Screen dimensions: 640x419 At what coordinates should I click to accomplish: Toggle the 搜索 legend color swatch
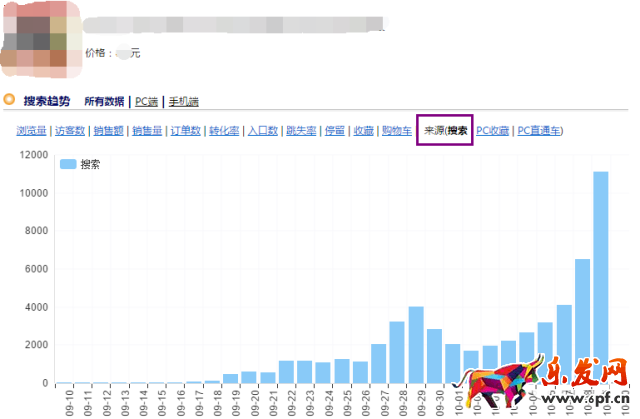68,163
